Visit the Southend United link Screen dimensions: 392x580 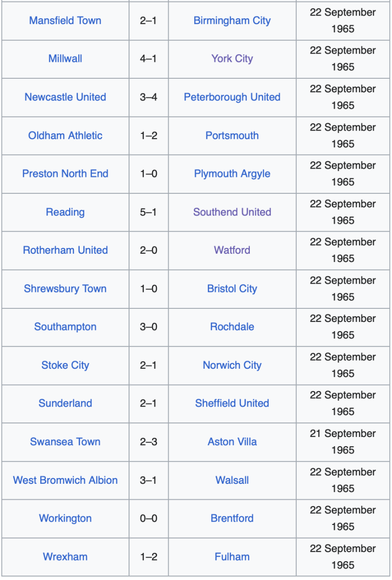coord(232,212)
